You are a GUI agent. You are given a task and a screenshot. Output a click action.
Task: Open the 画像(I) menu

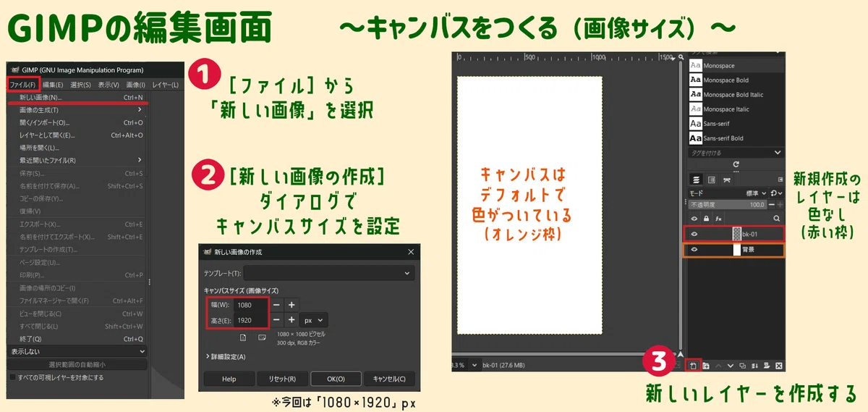pos(135,85)
